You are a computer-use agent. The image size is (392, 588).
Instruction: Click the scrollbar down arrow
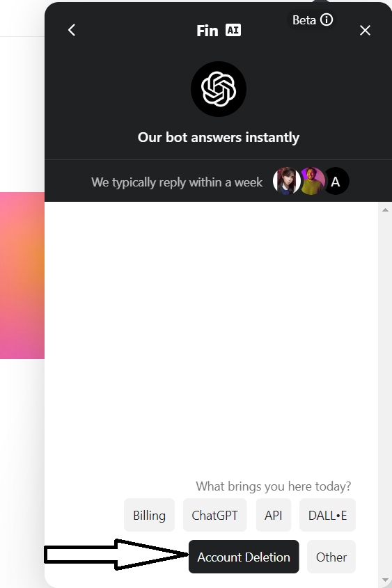coord(385,580)
